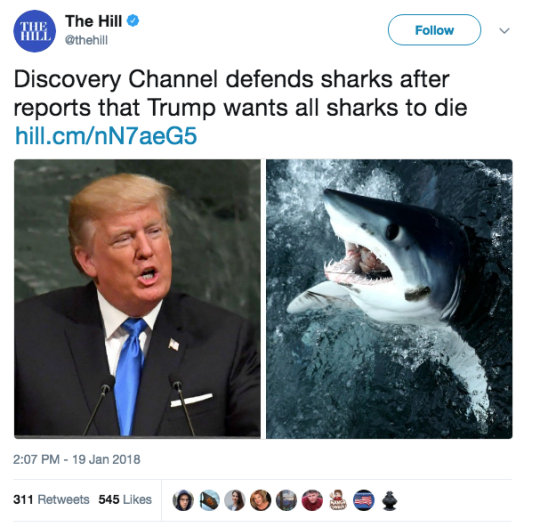Click the last black silhouette liker avatar
The height and width of the screenshot is (527, 540).
(390, 500)
